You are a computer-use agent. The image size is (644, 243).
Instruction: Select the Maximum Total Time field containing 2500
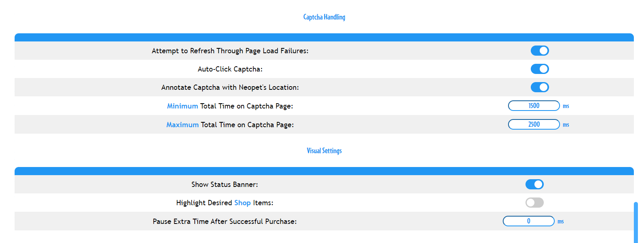pos(534,124)
